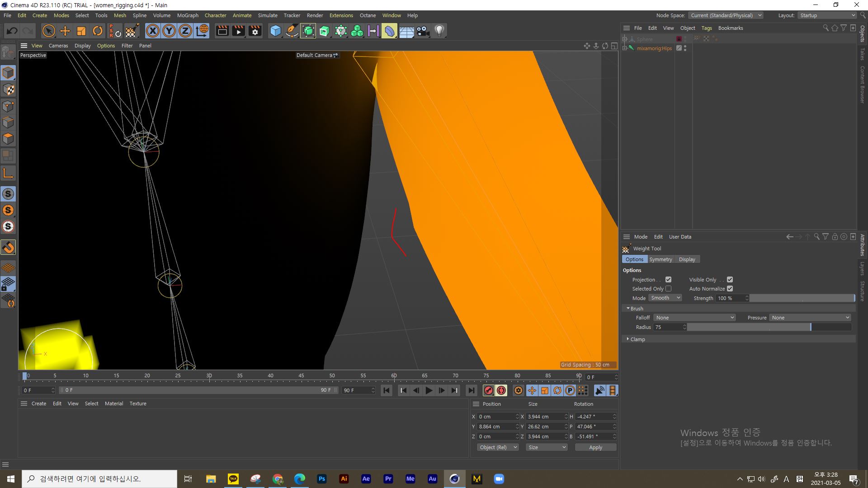
Task: Adjust the Radius slider
Action: [x=769, y=327]
